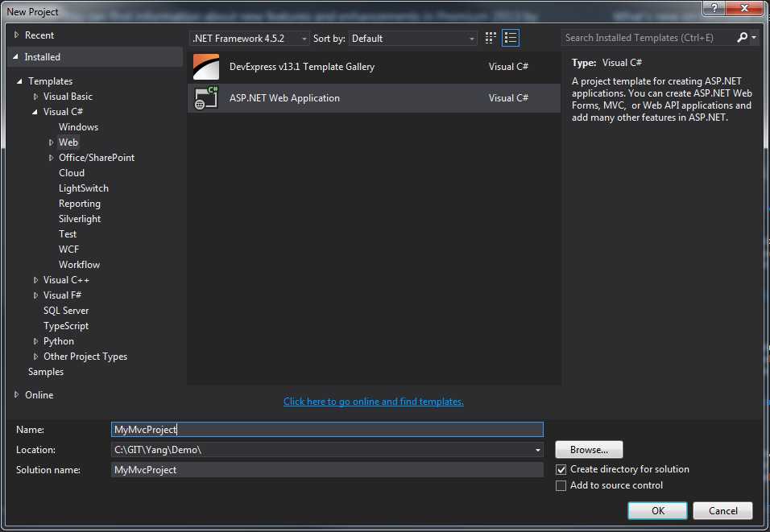This screenshot has width=770, height=532.
Task: Collapse the Visual C# node arrow
Action: pyautogui.click(x=35, y=112)
